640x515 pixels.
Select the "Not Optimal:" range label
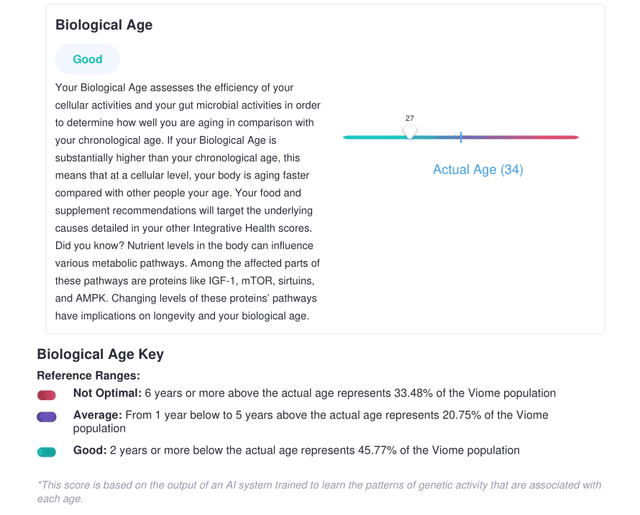(107, 393)
